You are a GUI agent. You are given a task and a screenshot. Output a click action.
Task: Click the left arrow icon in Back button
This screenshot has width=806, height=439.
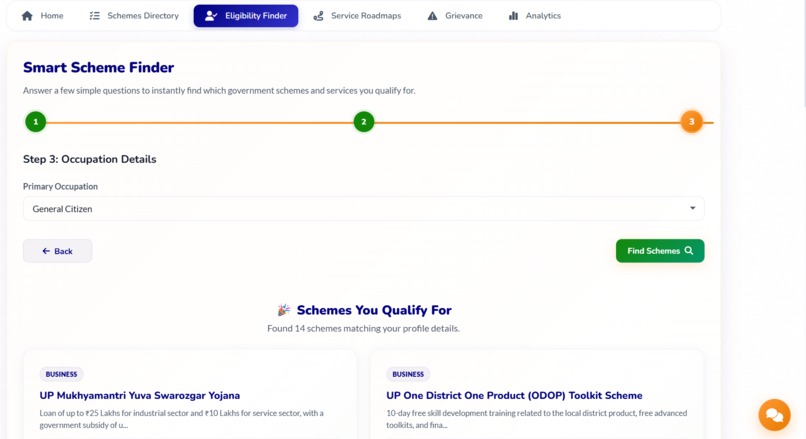pos(46,251)
